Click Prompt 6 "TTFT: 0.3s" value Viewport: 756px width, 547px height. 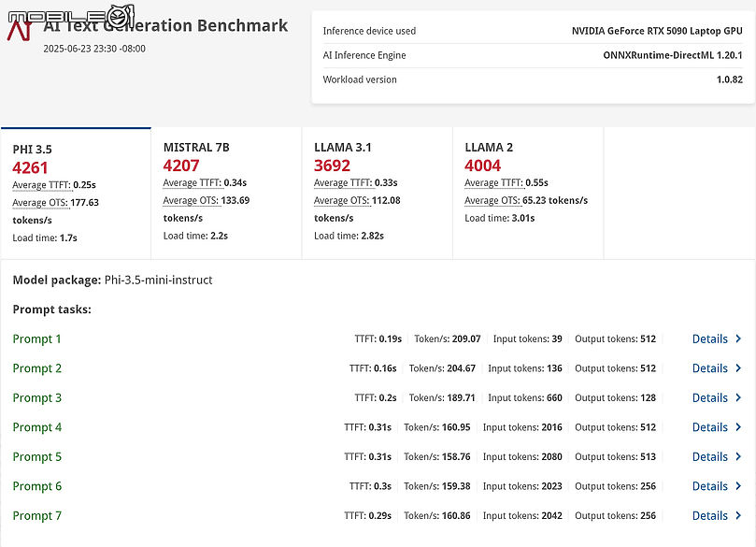point(370,486)
